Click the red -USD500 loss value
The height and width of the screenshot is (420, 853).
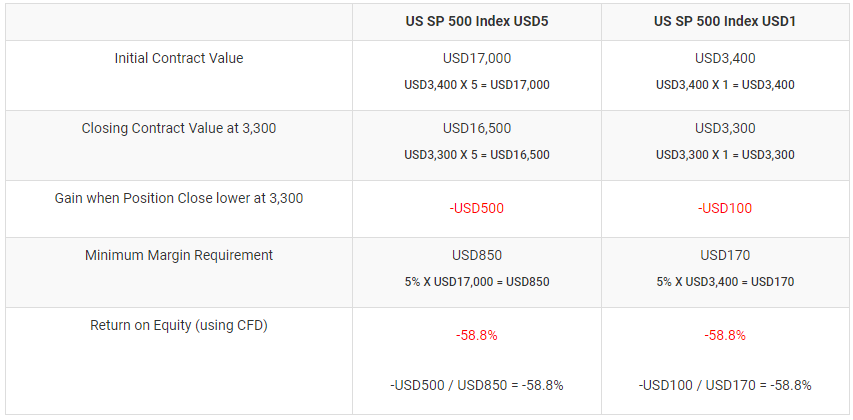[477, 208]
